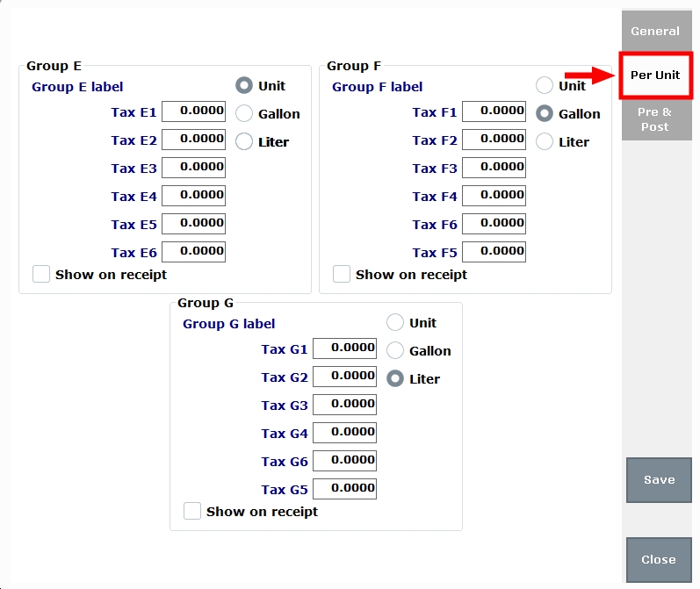Viewport: 700px width, 589px height.
Task: Enable Show on receipt for Group G
Action: coord(192,511)
